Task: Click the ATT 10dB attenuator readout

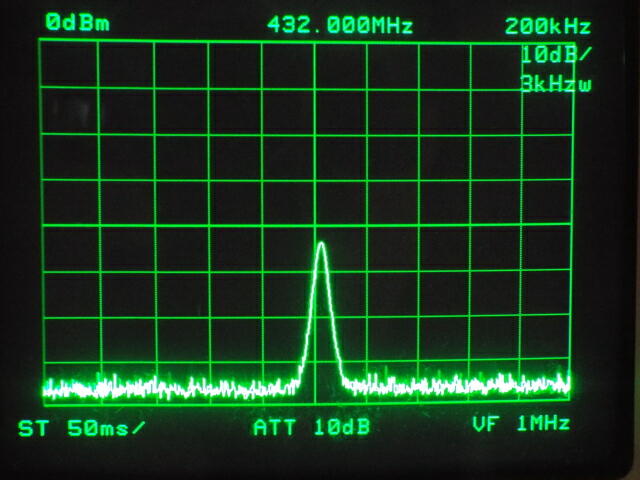Action: coord(311,428)
